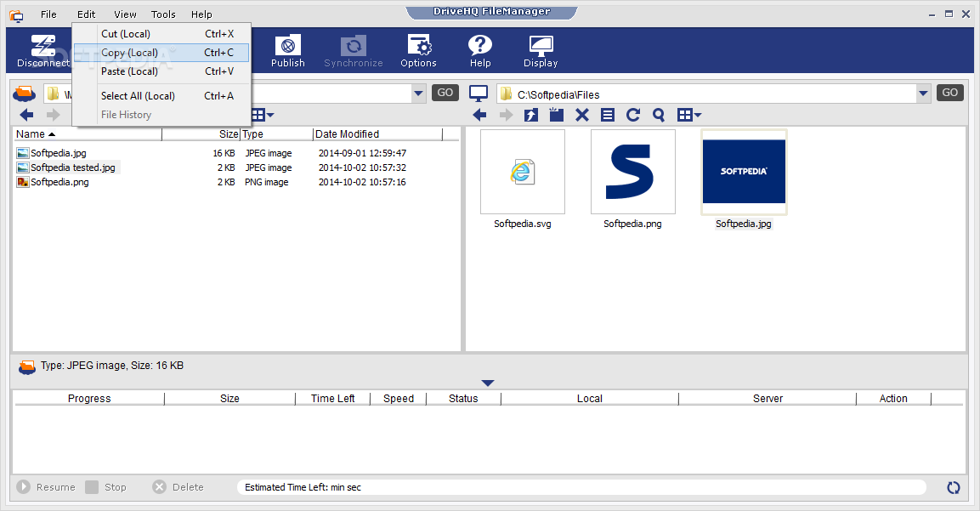Go forward in the local pane
The image size is (980, 511).
pyautogui.click(x=506, y=115)
